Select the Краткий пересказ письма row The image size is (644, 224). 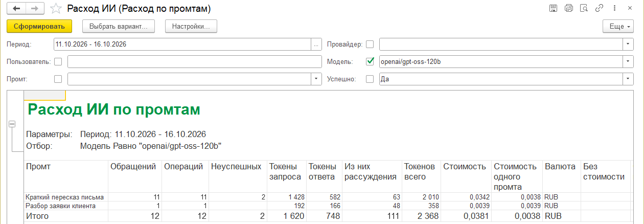[65, 197]
